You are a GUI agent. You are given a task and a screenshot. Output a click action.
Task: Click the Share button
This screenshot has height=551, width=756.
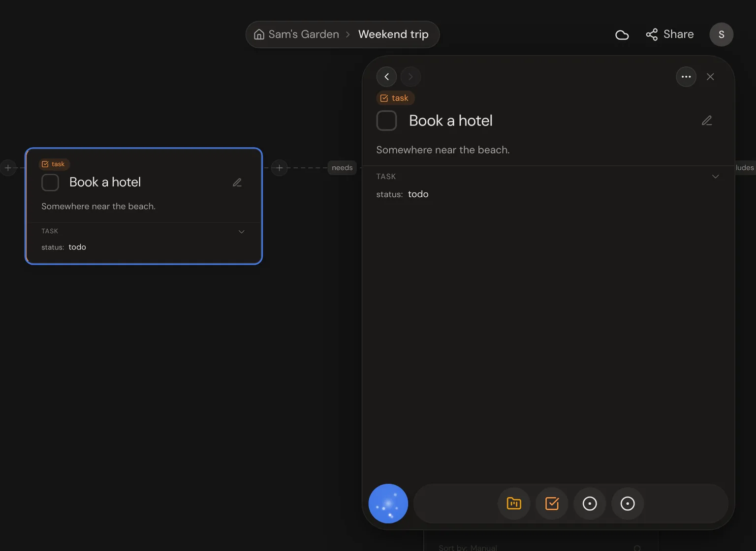coord(669,34)
